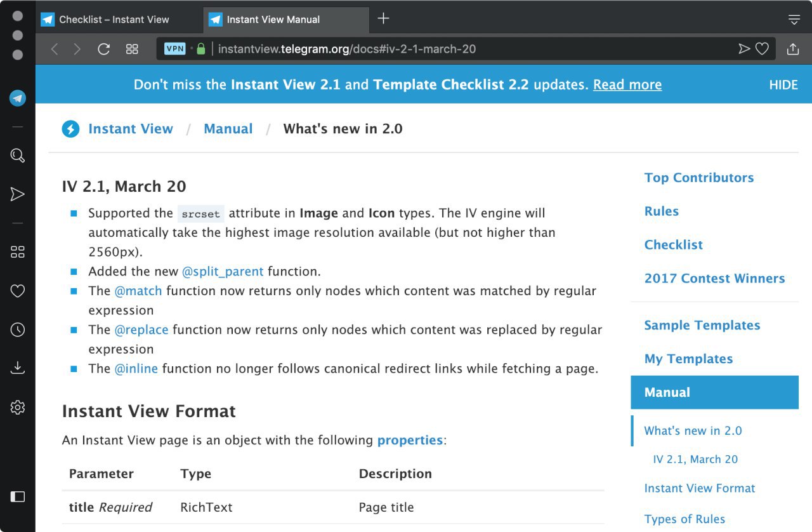
Task: Click the search icon in sidebar
Action: (x=18, y=156)
